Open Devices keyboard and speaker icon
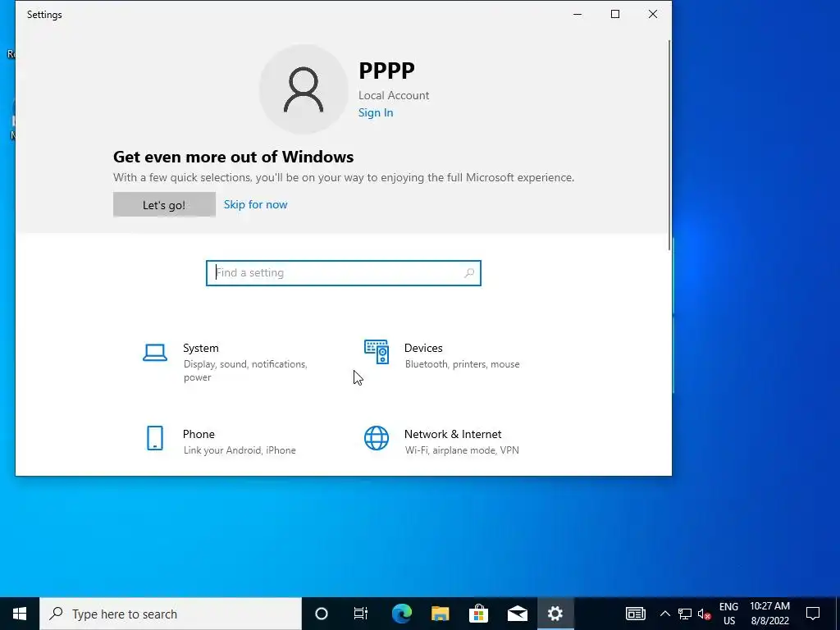This screenshot has height=630, width=840. tap(376, 352)
